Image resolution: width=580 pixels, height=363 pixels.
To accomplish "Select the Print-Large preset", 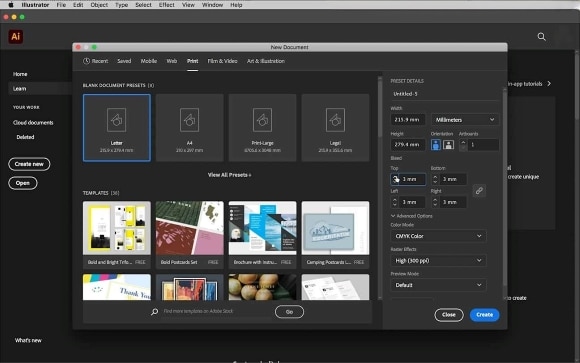I will point(262,128).
